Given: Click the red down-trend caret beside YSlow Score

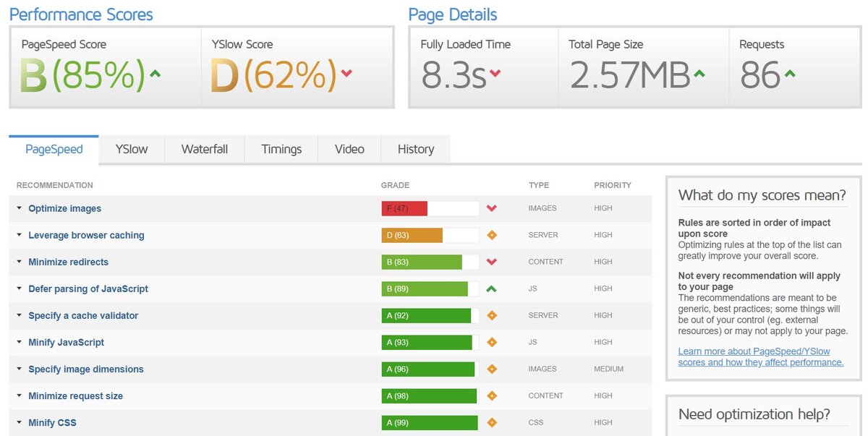Looking at the screenshot, I should [345, 72].
